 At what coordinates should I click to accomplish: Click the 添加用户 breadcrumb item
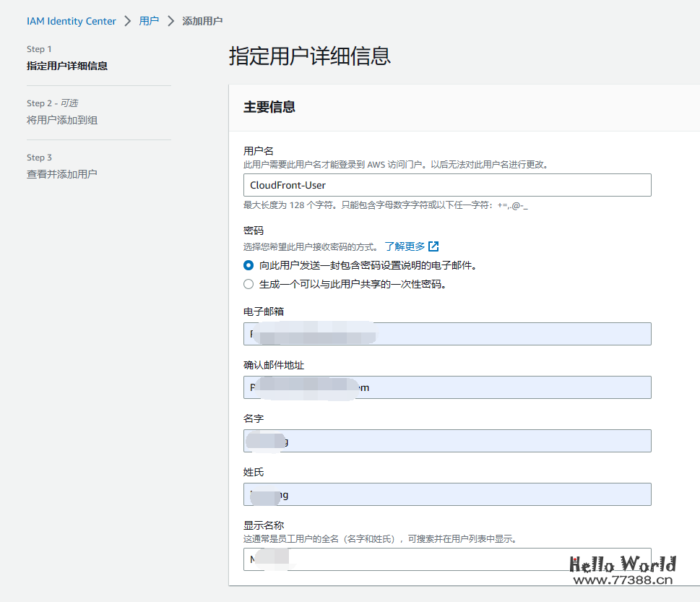pyautogui.click(x=201, y=21)
